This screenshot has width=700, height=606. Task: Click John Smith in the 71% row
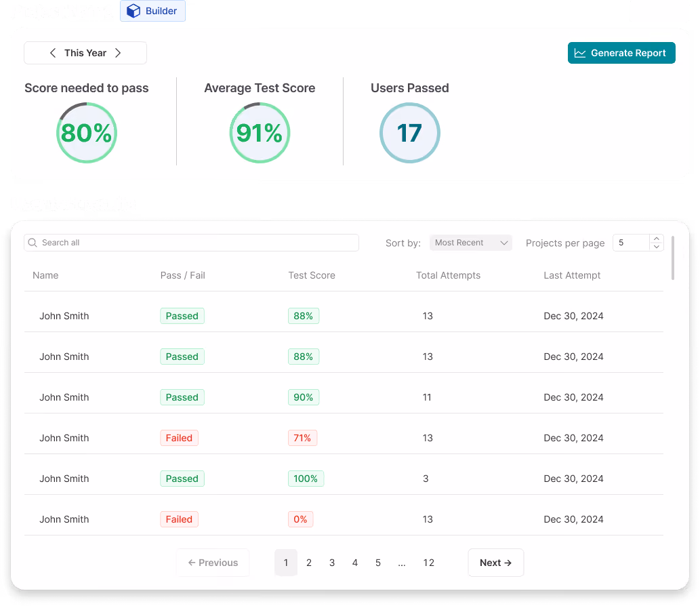click(x=64, y=438)
